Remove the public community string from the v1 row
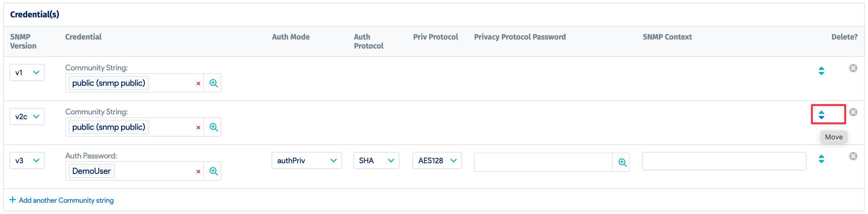The height and width of the screenshot is (214, 868). tap(198, 83)
